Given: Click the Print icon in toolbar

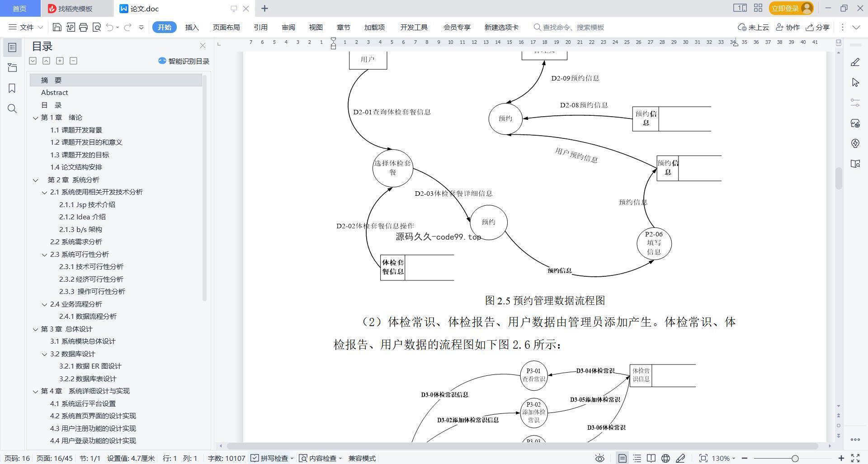Looking at the screenshot, I should 83,27.
